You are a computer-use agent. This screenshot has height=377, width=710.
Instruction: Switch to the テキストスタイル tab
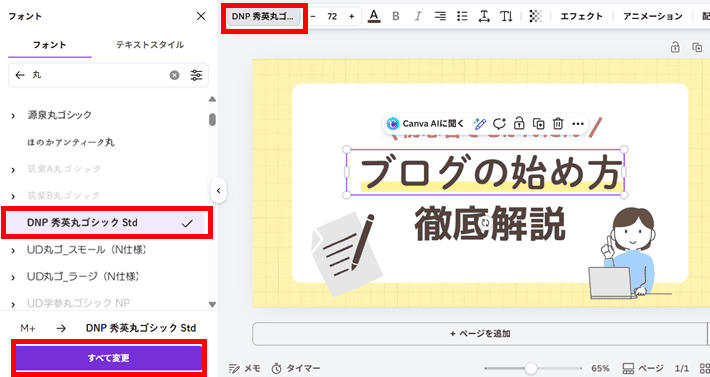(150, 45)
